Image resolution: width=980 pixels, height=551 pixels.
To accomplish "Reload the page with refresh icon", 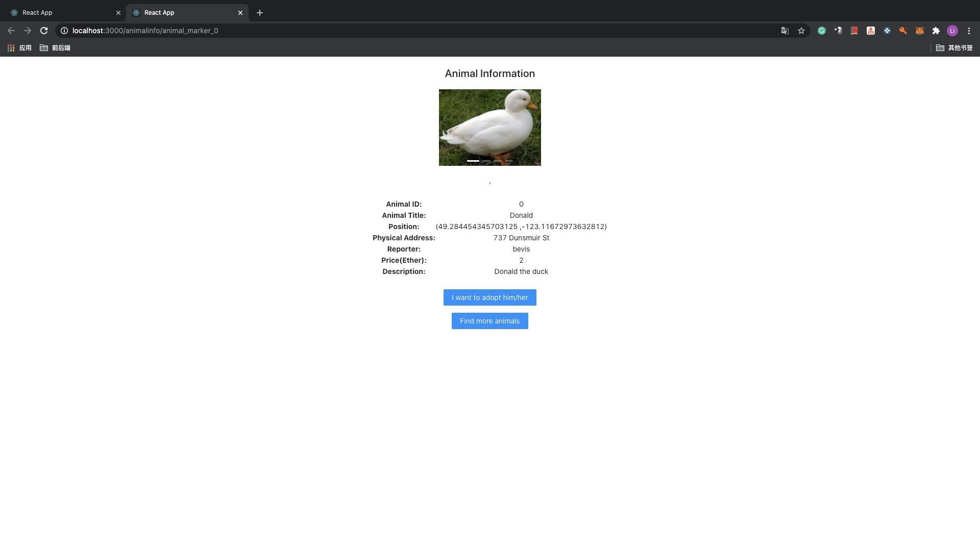I will click(x=44, y=31).
